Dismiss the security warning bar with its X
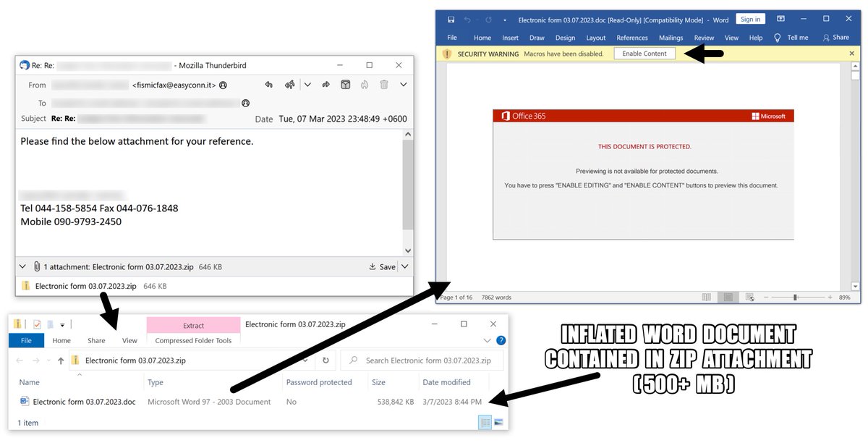Screen dimensions: 868x443 coord(852,54)
